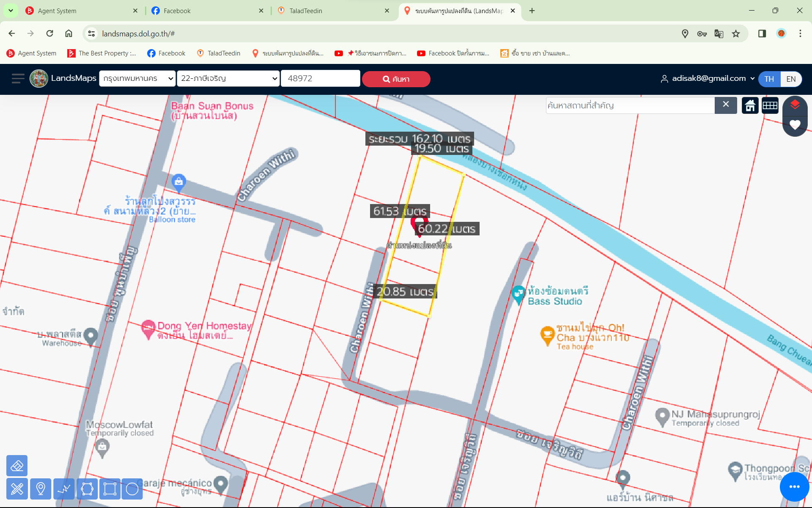Image resolution: width=812 pixels, height=508 pixels.
Task: Open a new browser tab
Action: [532, 11]
